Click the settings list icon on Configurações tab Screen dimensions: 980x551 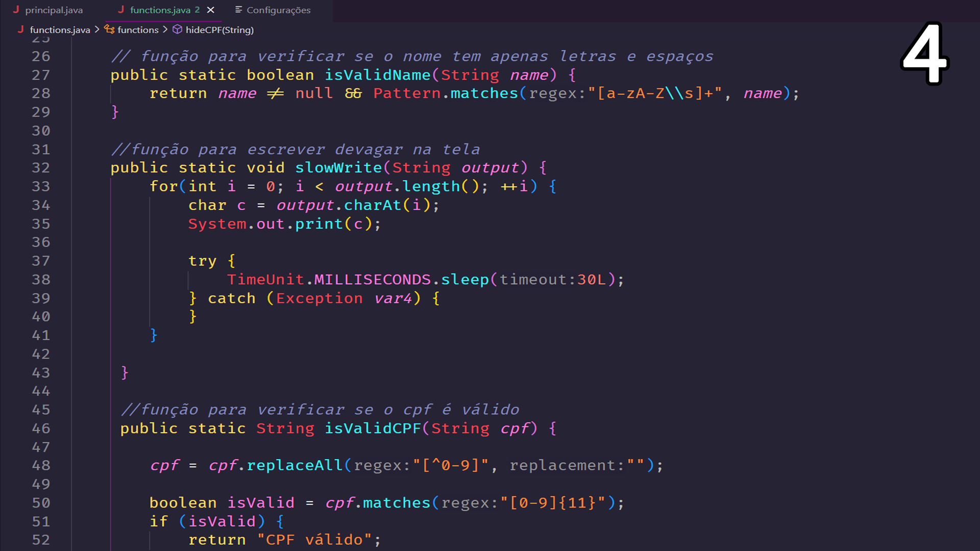click(238, 10)
